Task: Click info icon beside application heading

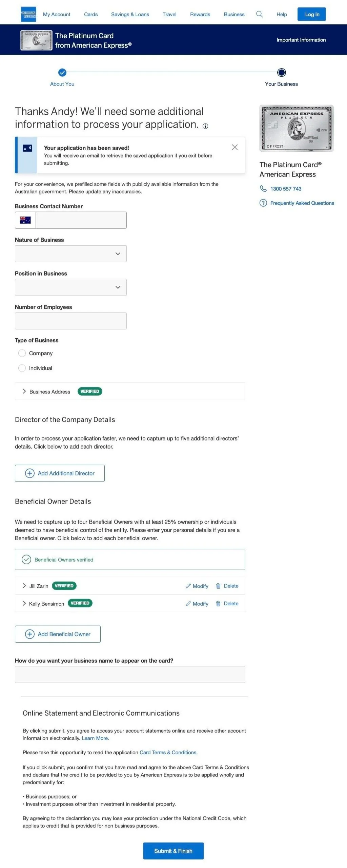Action: [205, 126]
